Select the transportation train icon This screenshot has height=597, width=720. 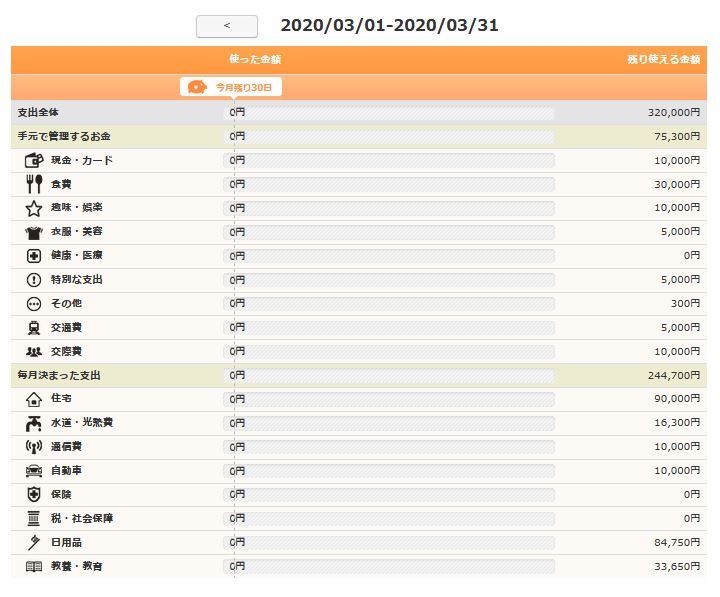click(x=34, y=328)
